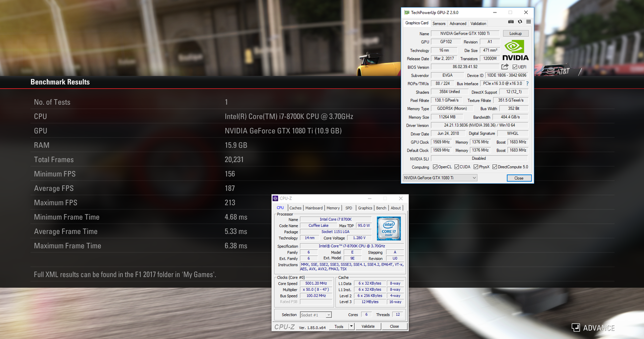Viewport: 644px width, 339px height.
Task: Open the GPU-Z hamburger menu icon
Action: [528, 22]
